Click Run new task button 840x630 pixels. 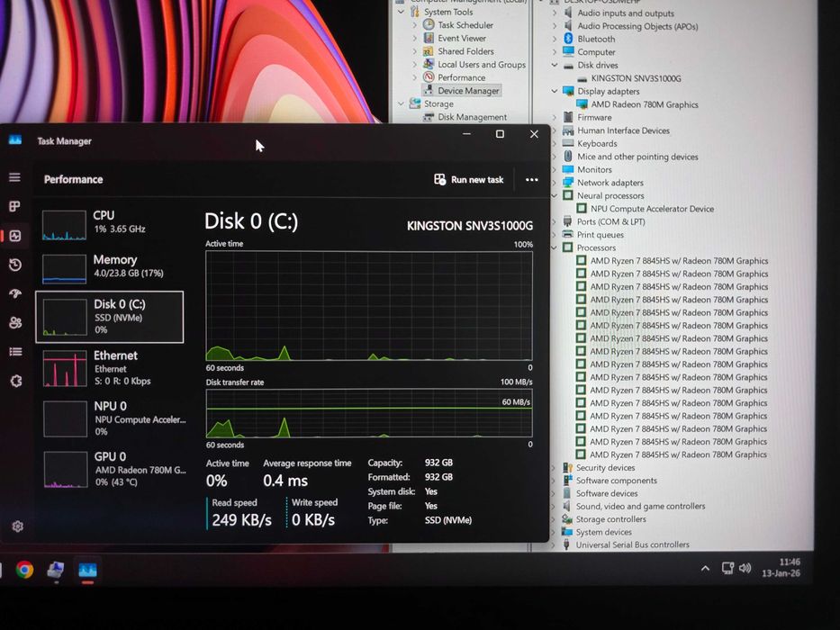click(x=469, y=180)
